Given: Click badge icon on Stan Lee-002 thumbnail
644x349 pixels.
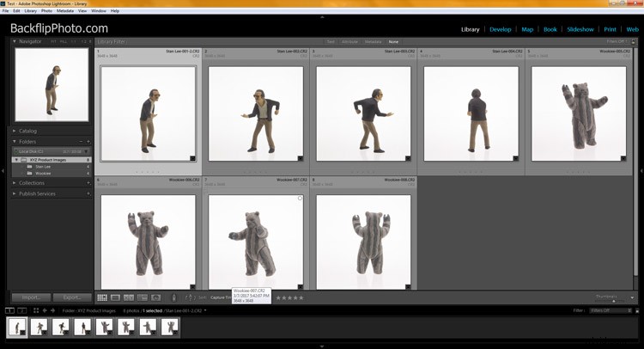Looking at the screenshot, I should click(x=301, y=158).
